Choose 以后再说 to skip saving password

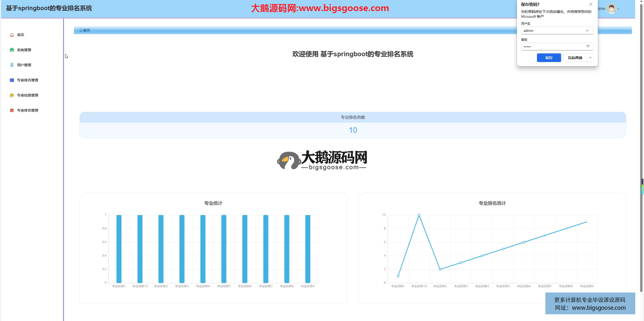click(575, 58)
